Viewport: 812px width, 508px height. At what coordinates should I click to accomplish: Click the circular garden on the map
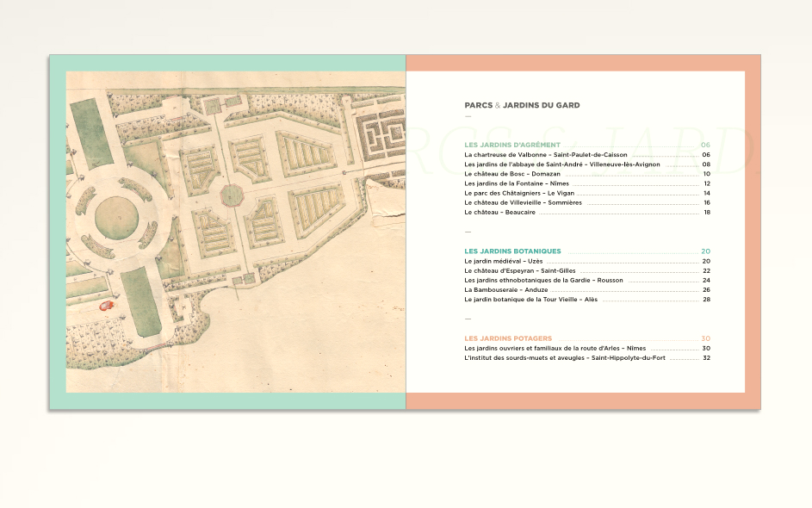115,215
